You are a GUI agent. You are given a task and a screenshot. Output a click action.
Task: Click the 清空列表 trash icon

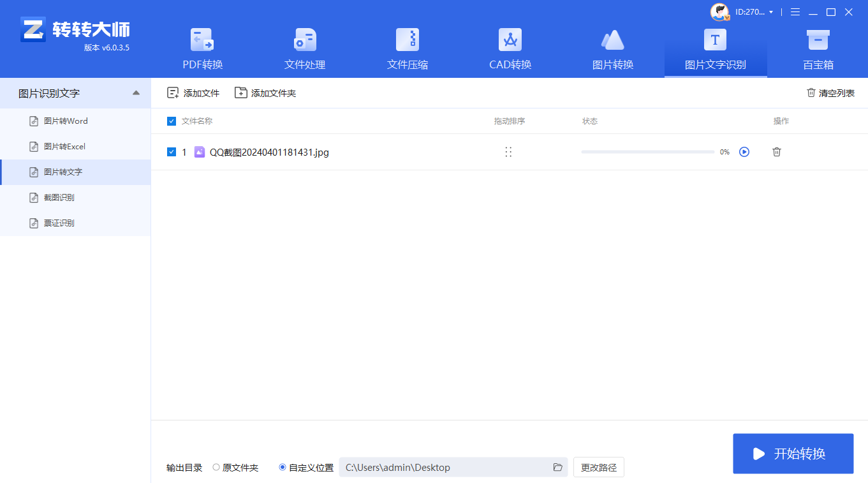pos(811,93)
